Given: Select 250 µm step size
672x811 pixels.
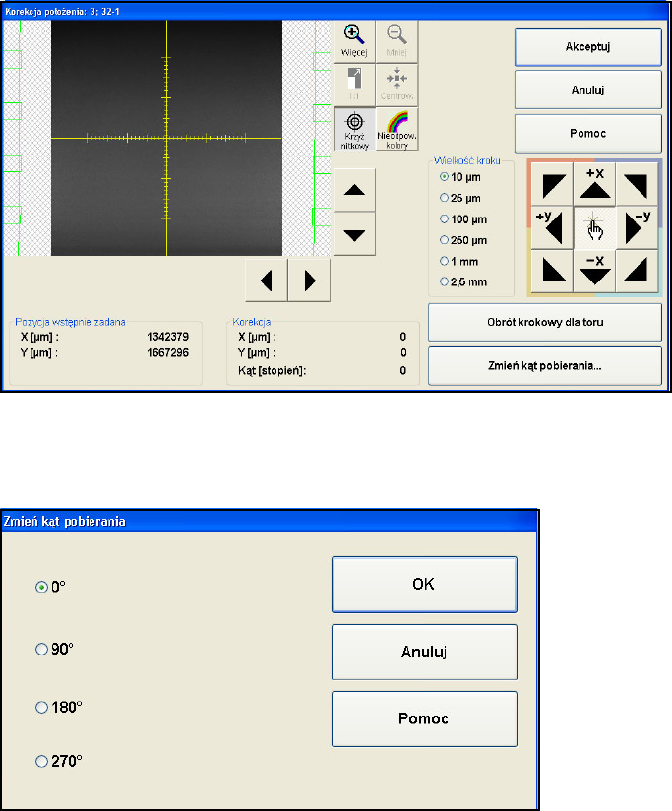Looking at the screenshot, I should 463,240.
